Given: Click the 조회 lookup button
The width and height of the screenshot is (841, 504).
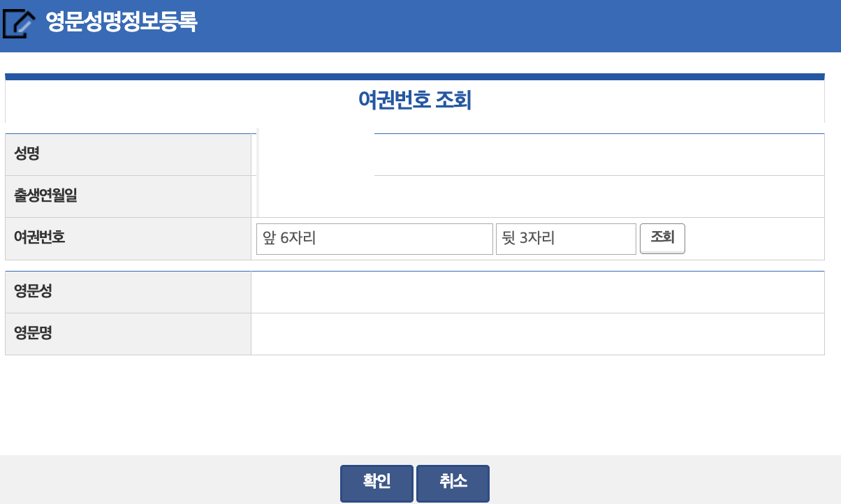Looking at the screenshot, I should point(662,238).
